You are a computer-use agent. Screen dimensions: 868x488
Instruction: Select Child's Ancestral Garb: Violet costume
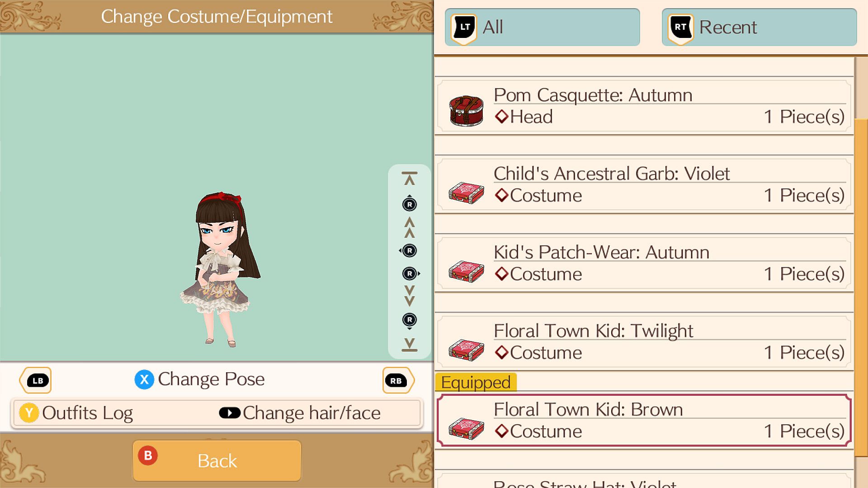point(644,185)
